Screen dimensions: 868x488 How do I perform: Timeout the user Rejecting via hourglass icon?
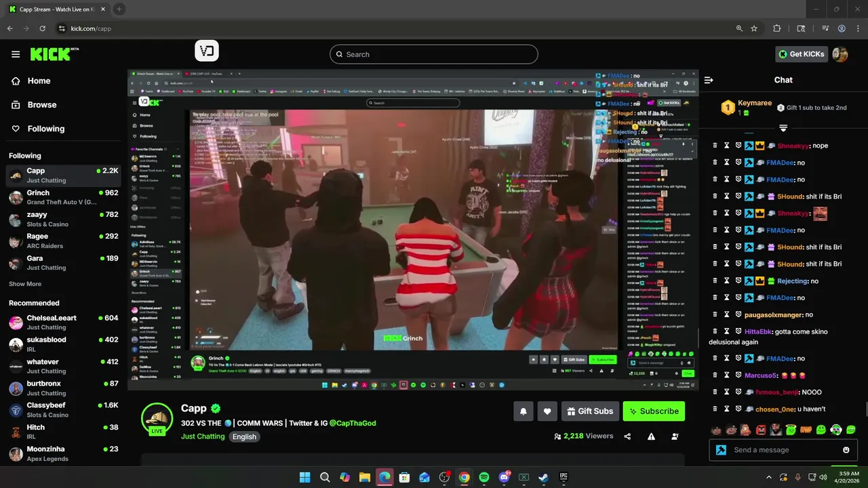(726, 281)
